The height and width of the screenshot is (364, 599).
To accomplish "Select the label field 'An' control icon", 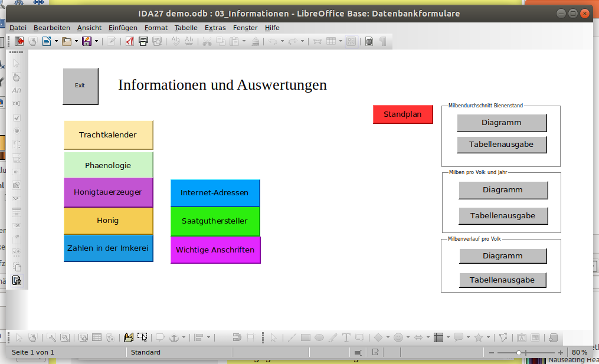I will click(17, 90).
